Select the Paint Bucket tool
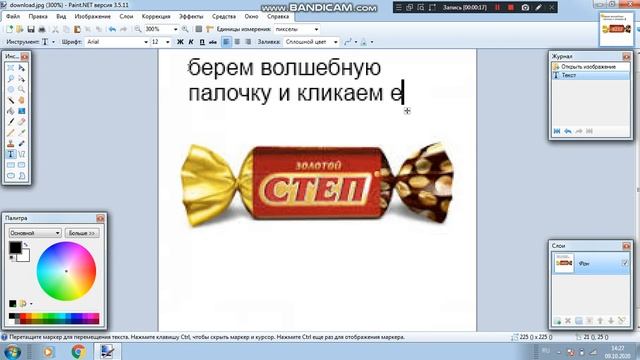The width and height of the screenshot is (640, 360). coord(11,111)
